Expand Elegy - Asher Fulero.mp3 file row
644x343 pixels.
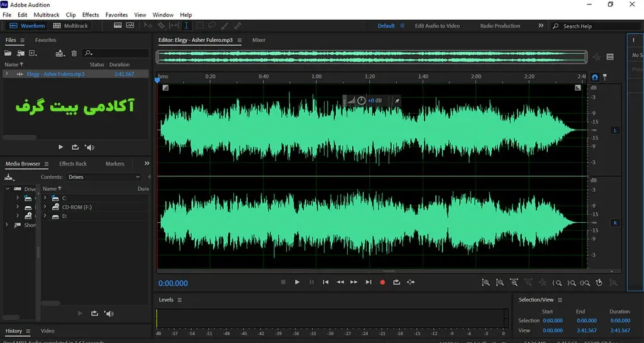click(x=6, y=74)
